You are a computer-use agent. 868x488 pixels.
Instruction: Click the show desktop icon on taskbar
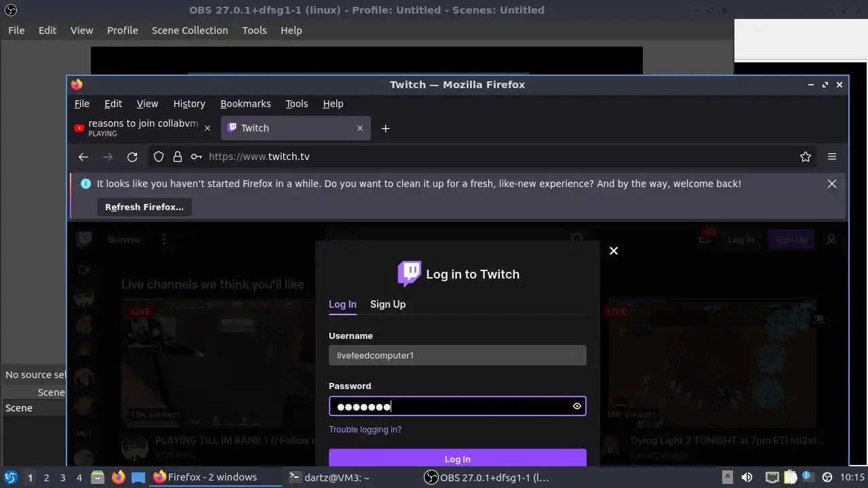(138, 477)
